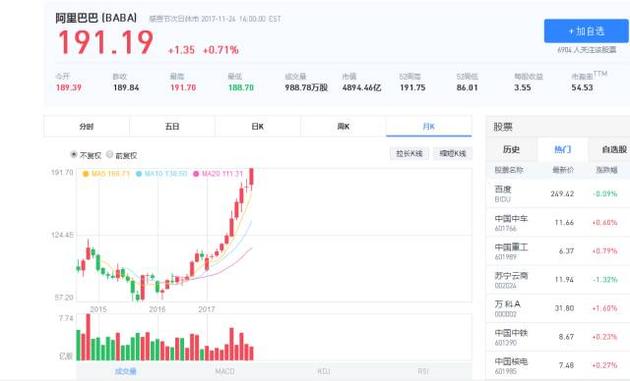
Task: Switch to the 五日 chart tab
Action: pyautogui.click(x=172, y=126)
